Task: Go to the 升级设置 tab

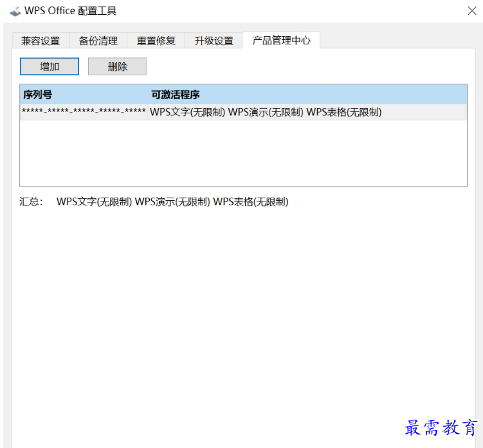Action: pyautogui.click(x=214, y=41)
